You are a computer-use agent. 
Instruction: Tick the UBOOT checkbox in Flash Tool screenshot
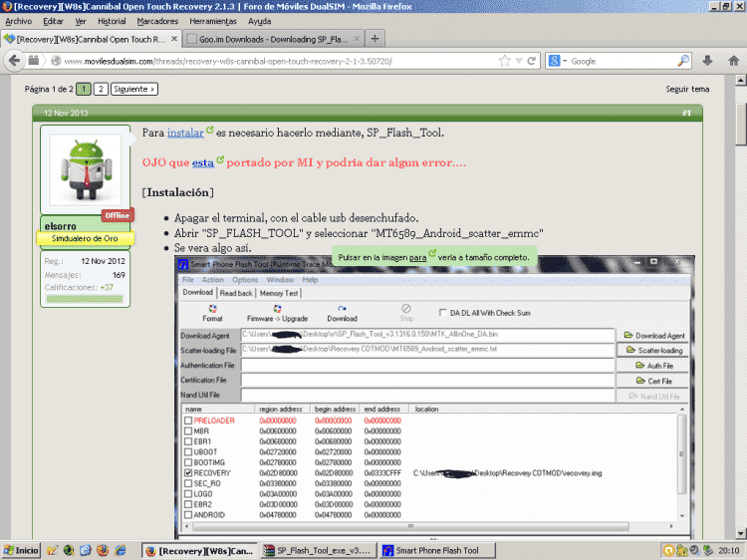[x=188, y=451]
